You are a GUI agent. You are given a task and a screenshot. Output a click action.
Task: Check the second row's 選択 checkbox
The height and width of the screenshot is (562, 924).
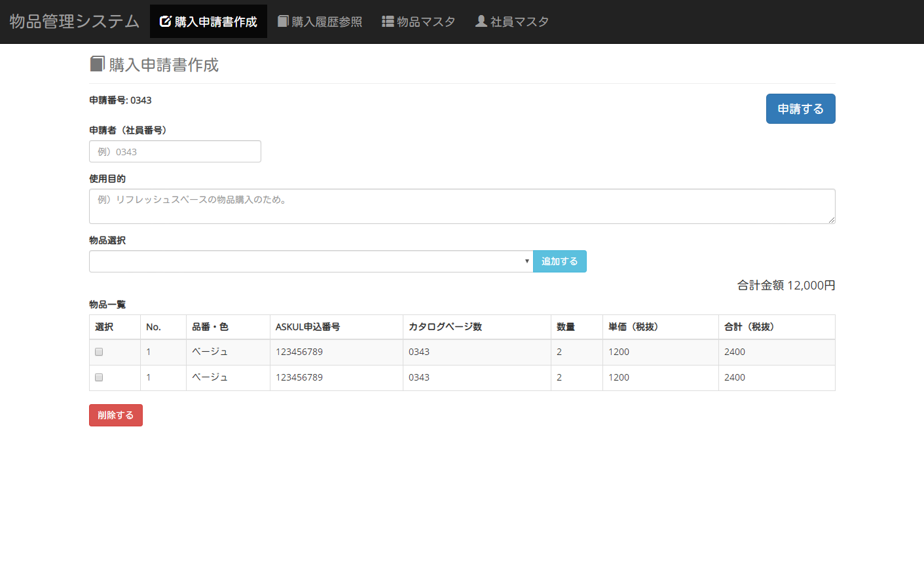(x=99, y=377)
